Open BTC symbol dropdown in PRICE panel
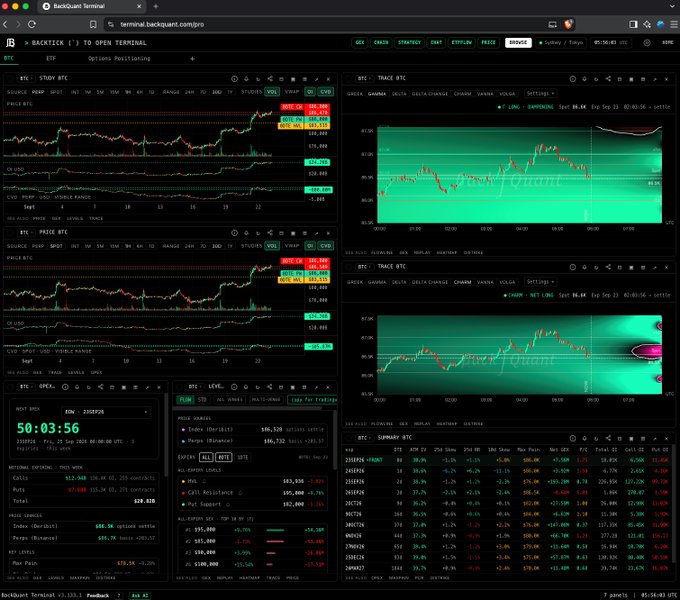This screenshot has height=600, width=680. click(26, 232)
